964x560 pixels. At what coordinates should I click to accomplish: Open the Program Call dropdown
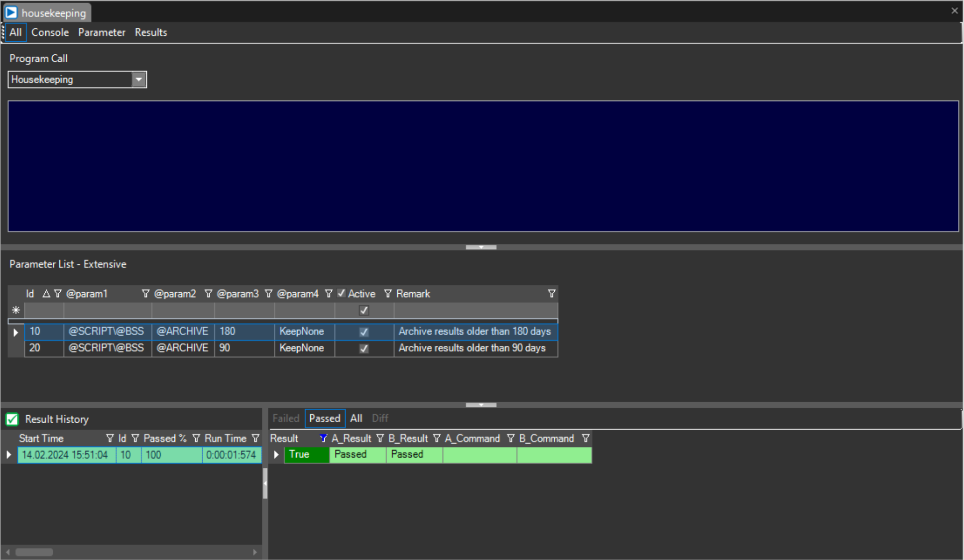(139, 80)
